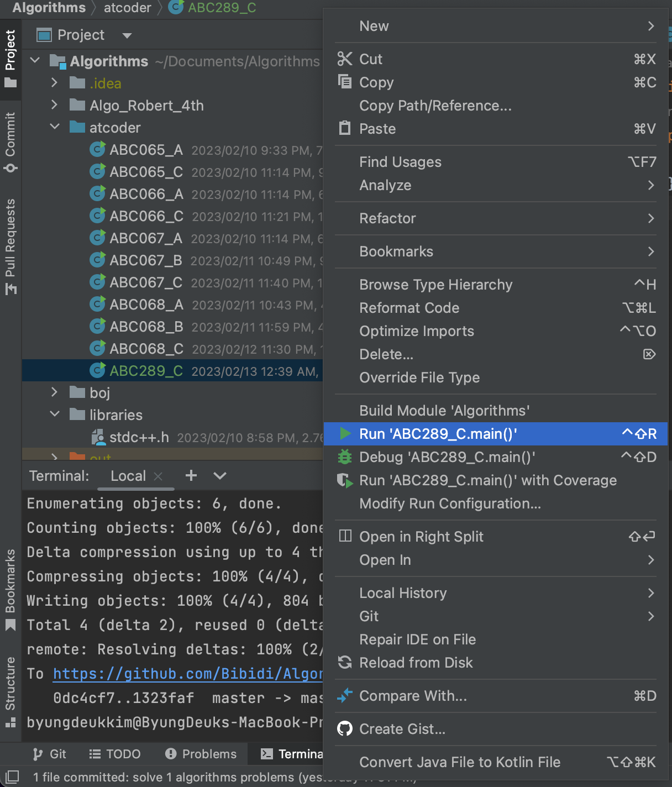
Task: Choose Browse Type Hierarchy
Action: click(495, 285)
